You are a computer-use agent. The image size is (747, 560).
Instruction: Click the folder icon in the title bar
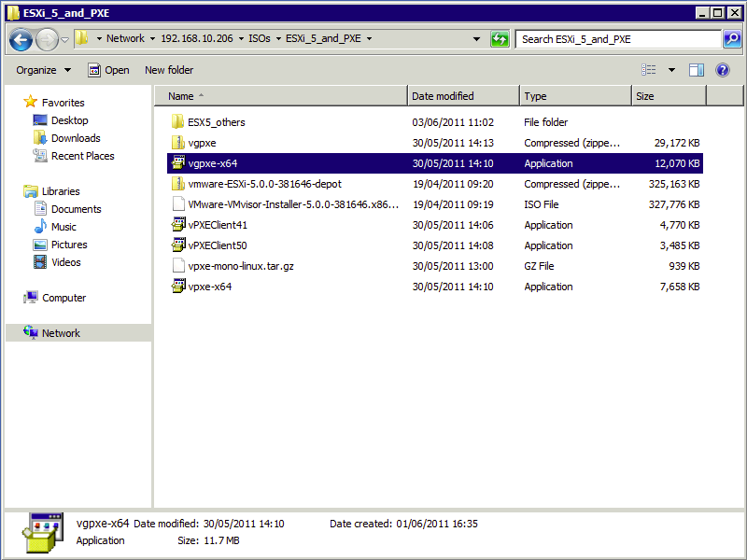(13, 12)
